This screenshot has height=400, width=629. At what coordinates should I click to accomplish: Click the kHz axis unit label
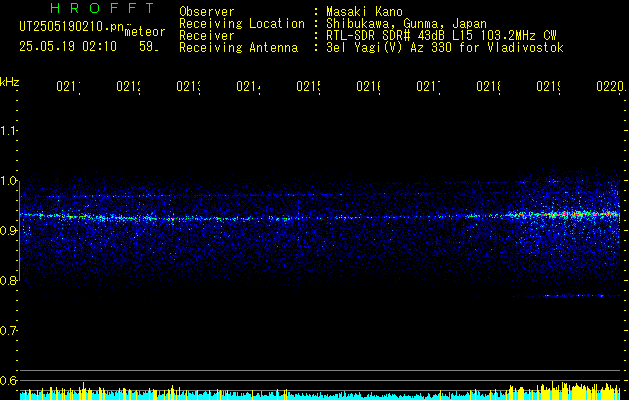coord(10,81)
